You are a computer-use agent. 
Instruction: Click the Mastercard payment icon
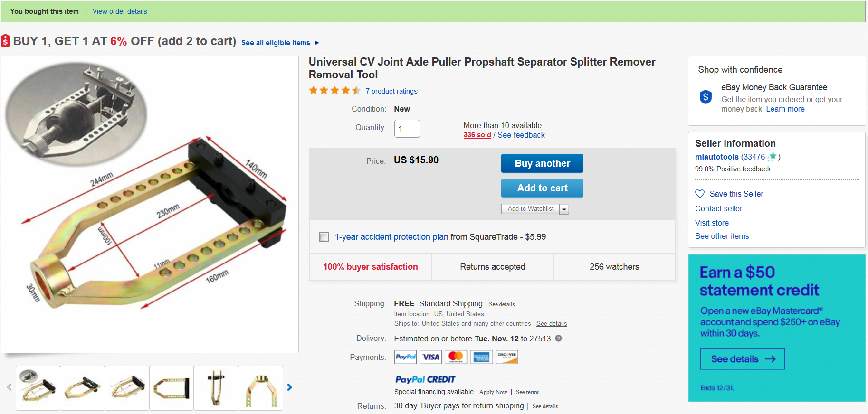(x=456, y=357)
